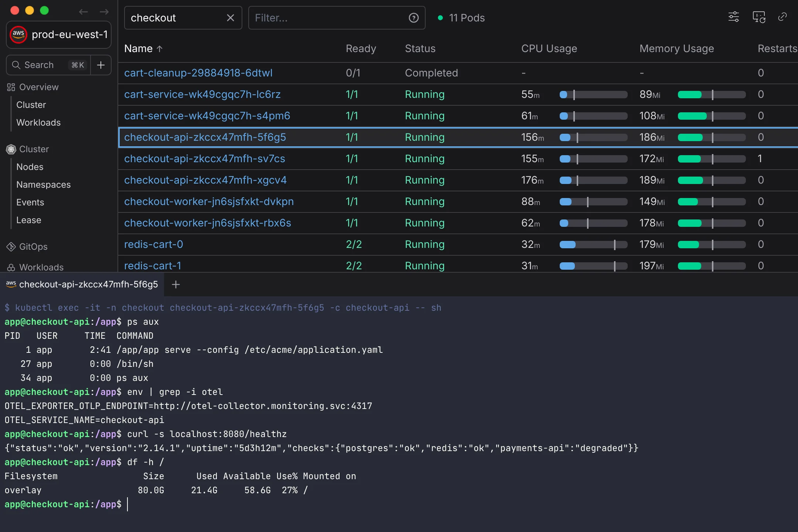Click the AWS logo cluster icon
Screen dimensions: 798x532
click(18, 35)
